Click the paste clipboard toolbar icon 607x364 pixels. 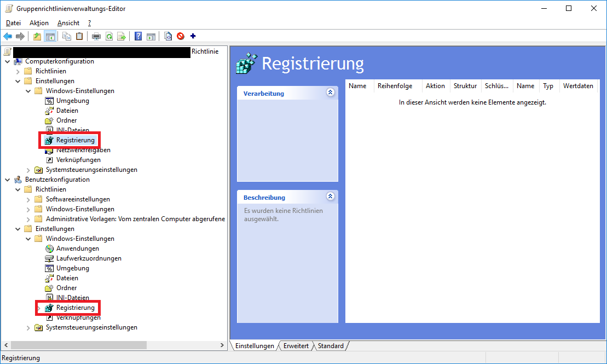click(79, 36)
